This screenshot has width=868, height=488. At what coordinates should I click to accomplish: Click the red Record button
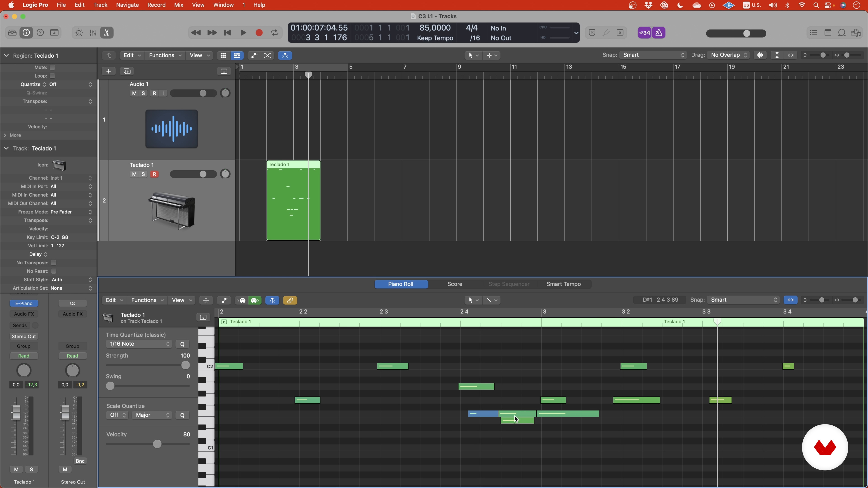tap(259, 33)
